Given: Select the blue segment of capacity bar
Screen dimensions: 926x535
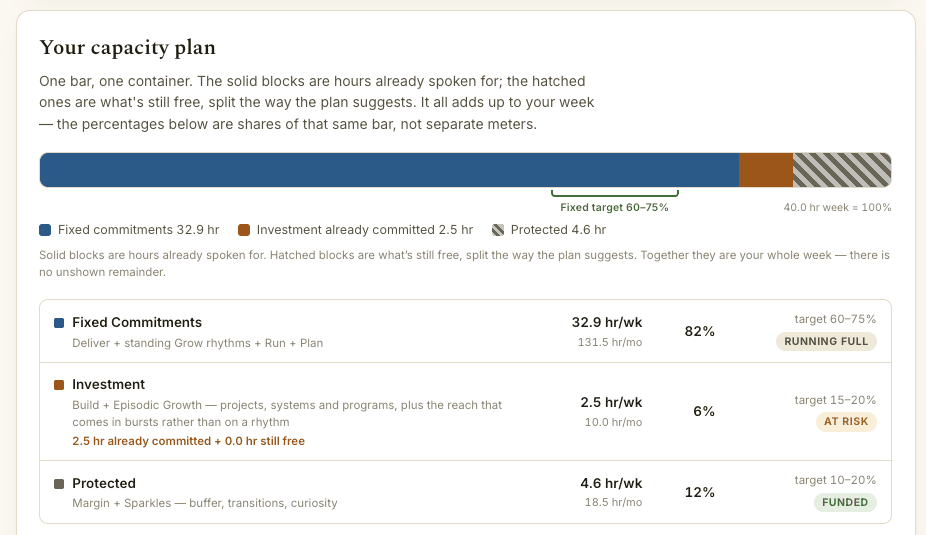Looking at the screenshot, I should 389,170.
